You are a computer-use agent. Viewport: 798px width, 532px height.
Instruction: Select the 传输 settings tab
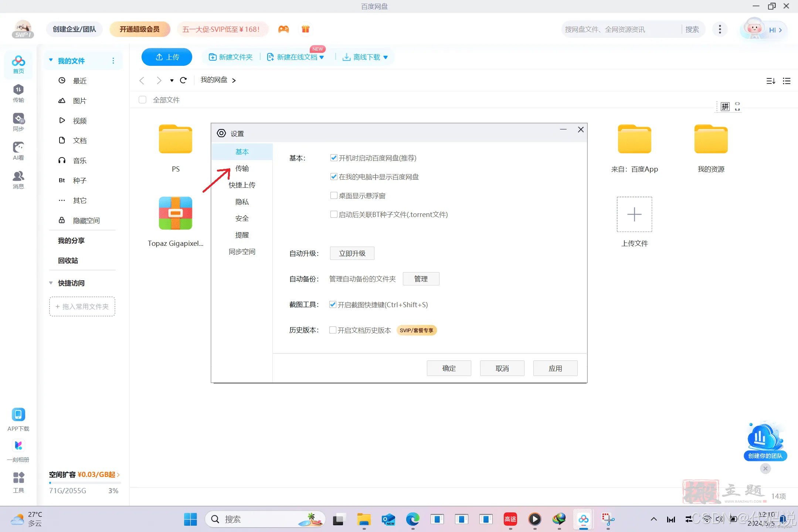(x=242, y=168)
